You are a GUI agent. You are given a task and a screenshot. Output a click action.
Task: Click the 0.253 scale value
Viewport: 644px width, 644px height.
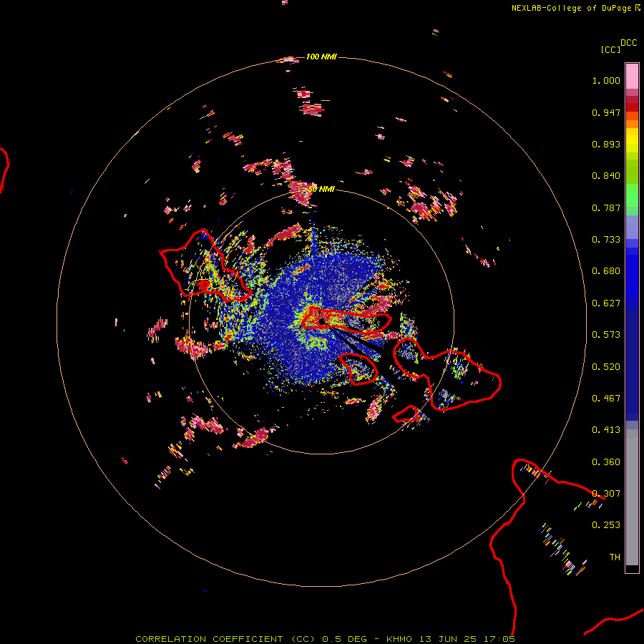[606, 525]
